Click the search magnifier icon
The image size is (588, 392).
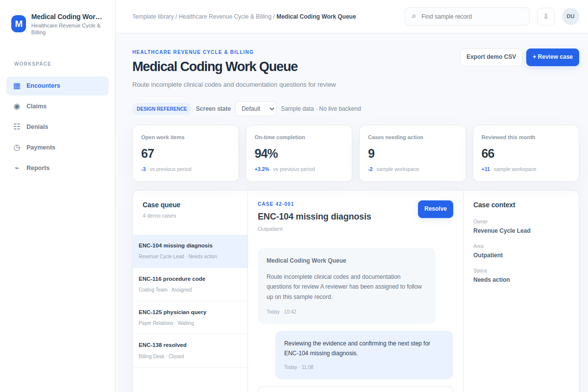pos(414,17)
